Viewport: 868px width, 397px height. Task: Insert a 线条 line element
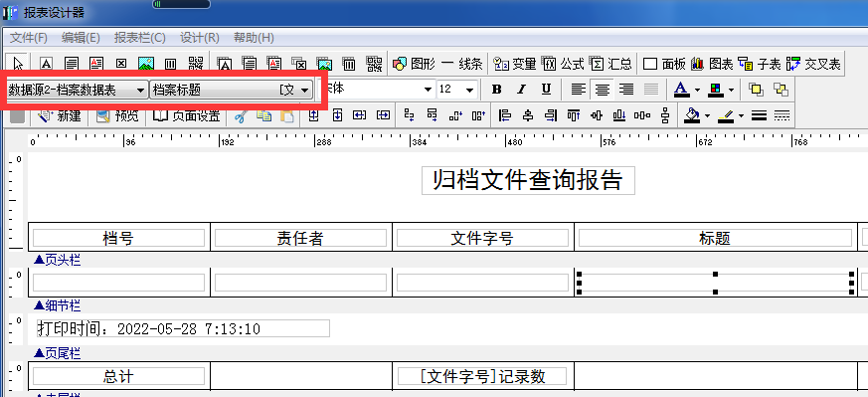461,65
